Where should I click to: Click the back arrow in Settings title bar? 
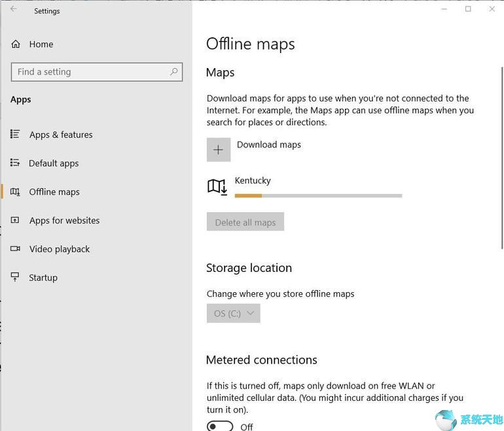pyautogui.click(x=14, y=9)
